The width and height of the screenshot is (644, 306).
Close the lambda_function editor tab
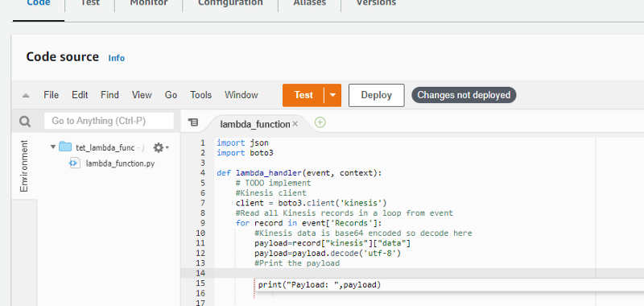295,124
